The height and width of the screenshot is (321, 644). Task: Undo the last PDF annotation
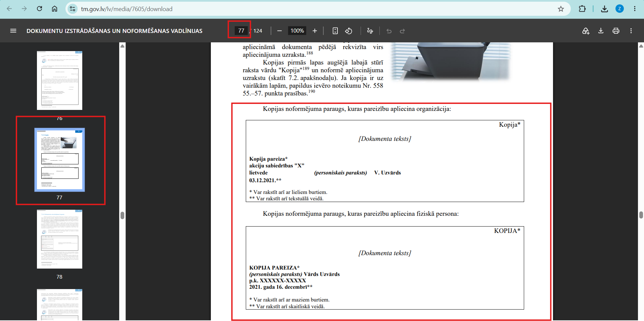point(389,31)
